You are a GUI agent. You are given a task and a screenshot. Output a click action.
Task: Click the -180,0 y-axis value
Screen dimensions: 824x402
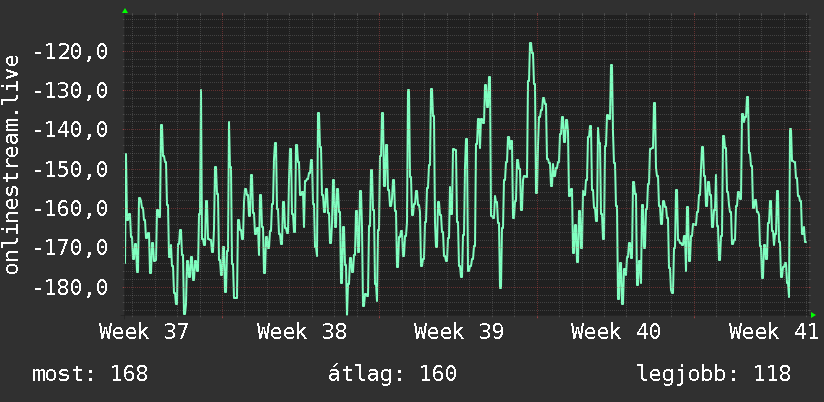[70, 287]
